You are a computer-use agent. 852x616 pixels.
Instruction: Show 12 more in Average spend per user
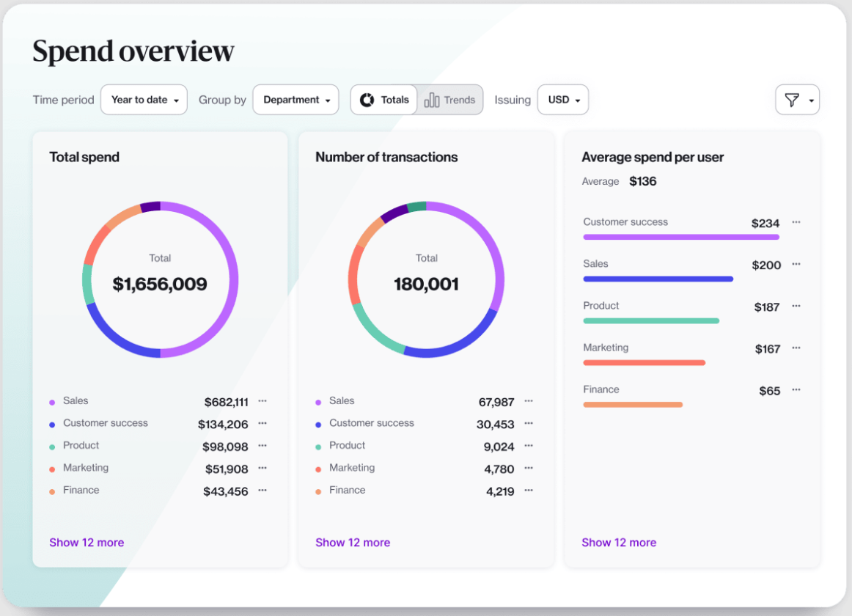point(619,543)
